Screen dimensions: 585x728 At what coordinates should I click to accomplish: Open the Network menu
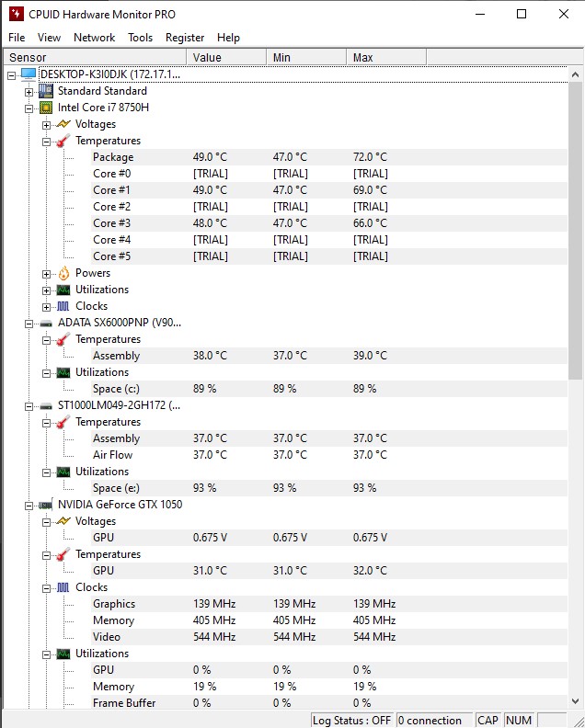[94, 38]
